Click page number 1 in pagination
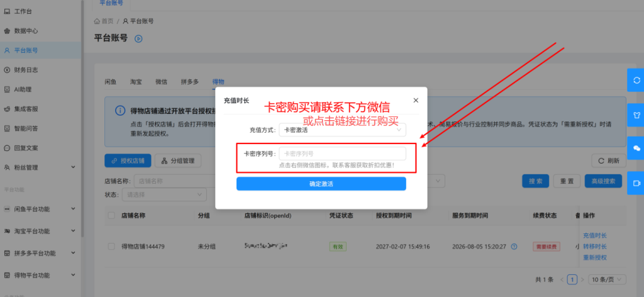 click(572, 279)
